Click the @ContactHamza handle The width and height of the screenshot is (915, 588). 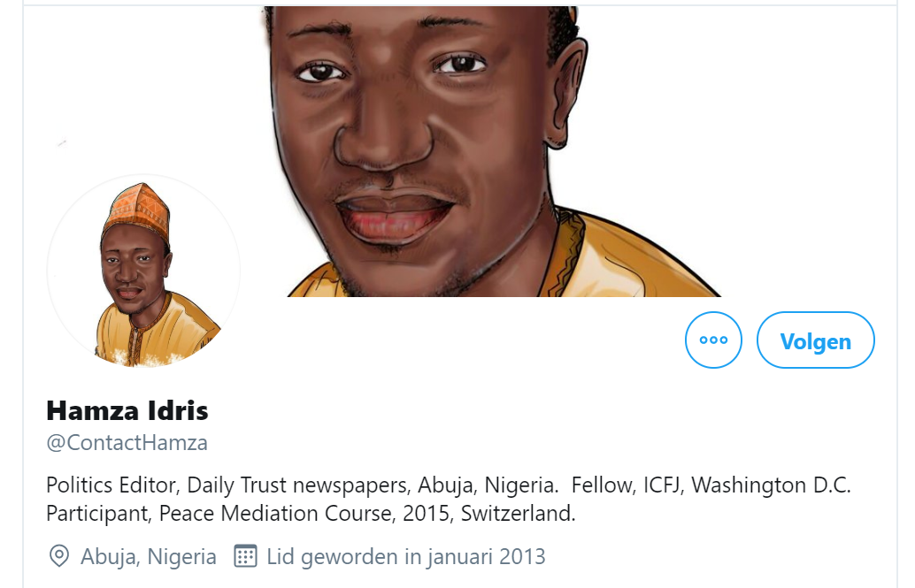[127, 443]
